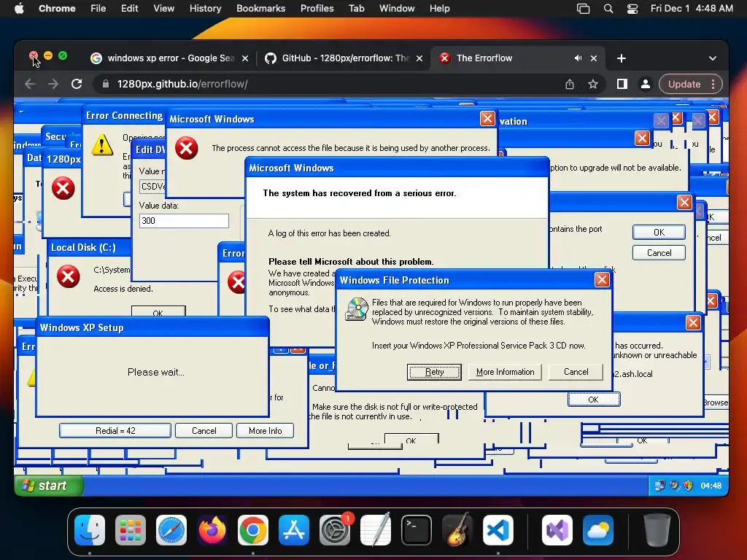This screenshot has height=560, width=747.
Task: Close the Windows File Protection dialog
Action: (x=602, y=279)
